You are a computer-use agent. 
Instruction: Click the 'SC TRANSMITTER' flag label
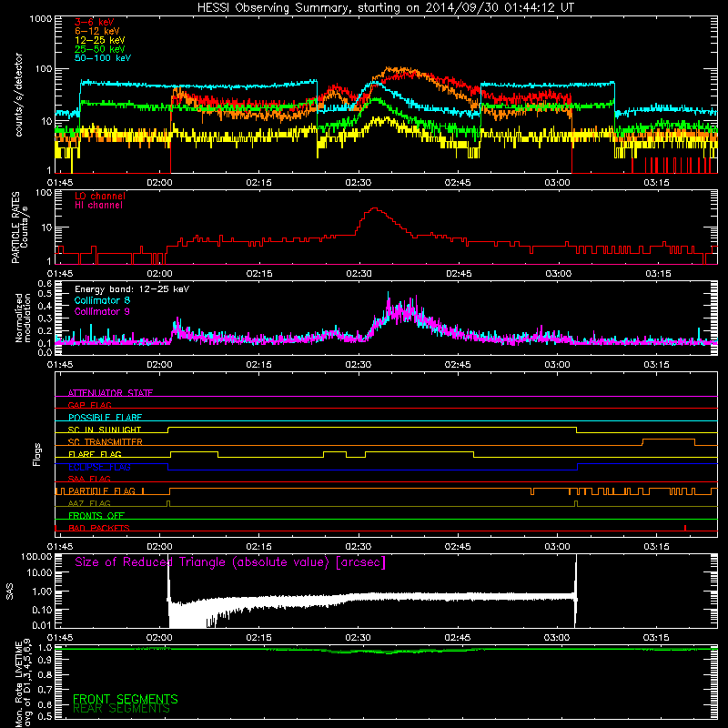[106, 442]
